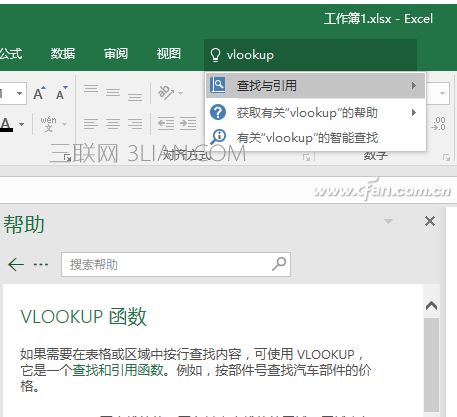
Task: Increase font size with large A icon
Action: [x=39, y=93]
